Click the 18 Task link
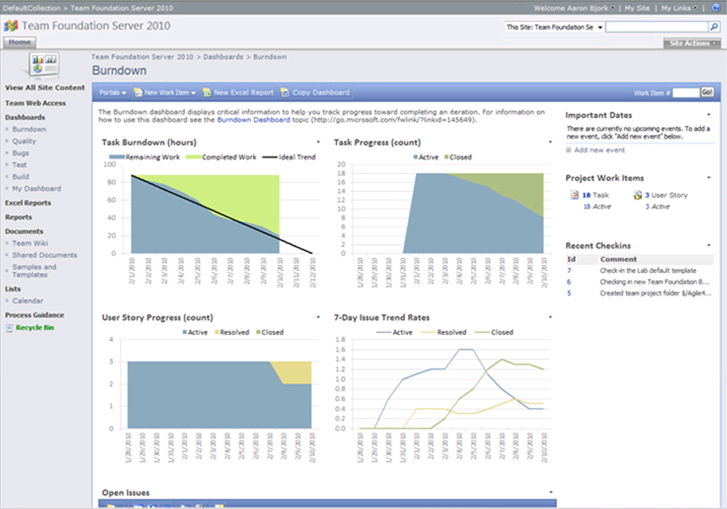Image resolution: width=727 pixels, height=509 pixels. pos(595,195)
